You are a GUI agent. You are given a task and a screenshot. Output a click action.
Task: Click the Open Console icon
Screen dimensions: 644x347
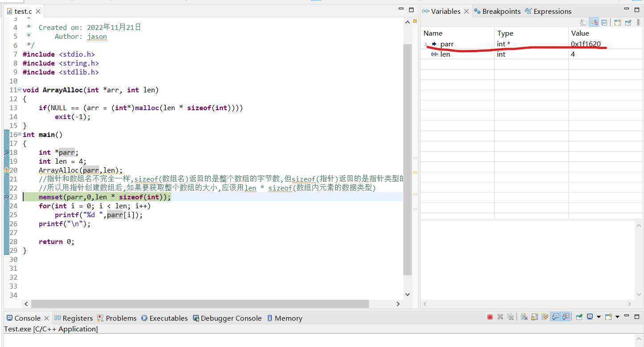(608, 317)
